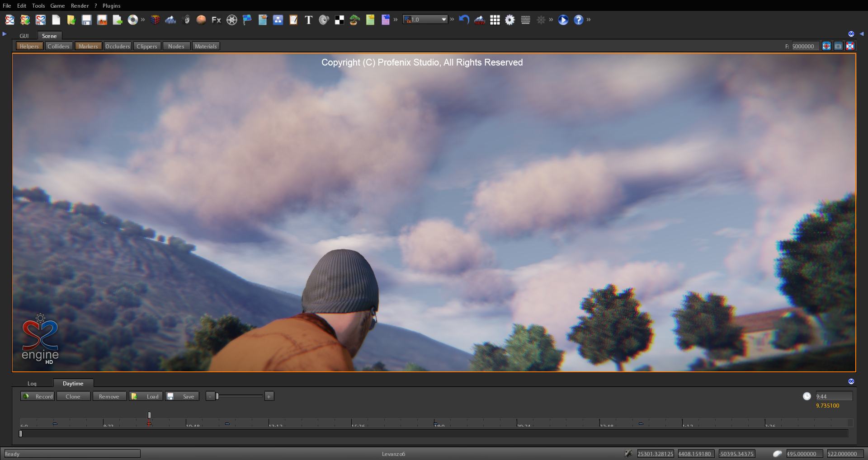The width and height of the screenshot is (868, 460).
Task: Click the bonsai tree vegetation icon
Action: click(354, 20)
